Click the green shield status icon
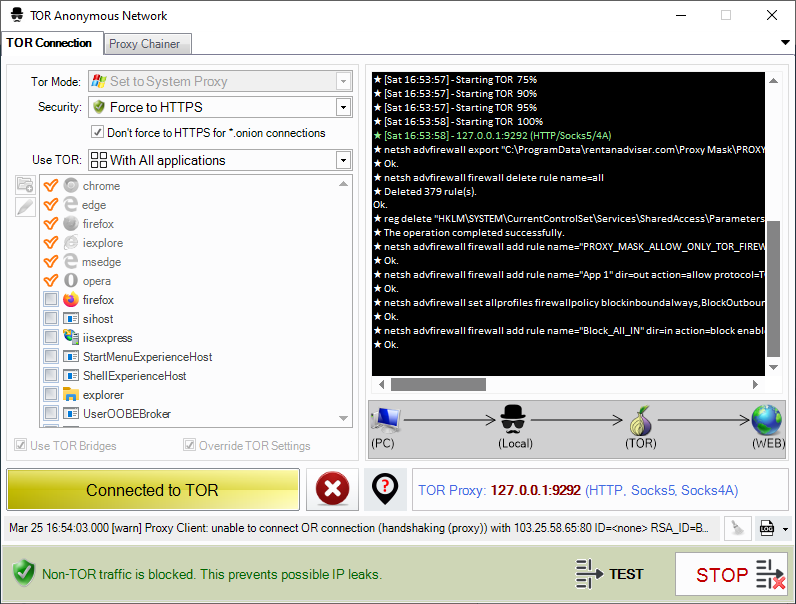Screen dimensions: 796x604 pos(24,574)
